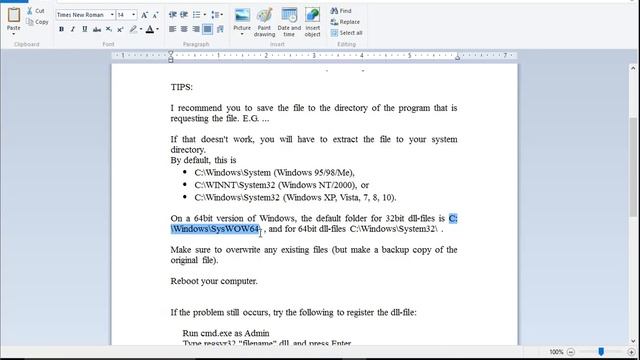Click the highlighted \Windows\SysWOW64 text
Image resolution: width=640 pixels, height=360 pixels.
215,229
